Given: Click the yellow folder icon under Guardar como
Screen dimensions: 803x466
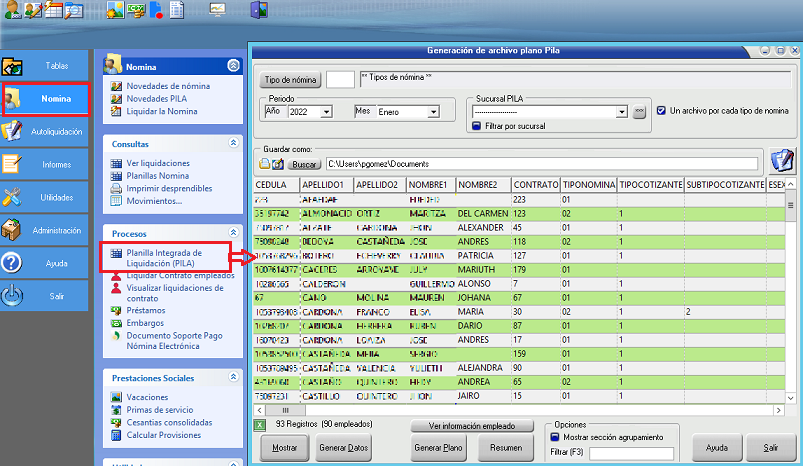Looking at the screenshot, I should tap(264, 164).
